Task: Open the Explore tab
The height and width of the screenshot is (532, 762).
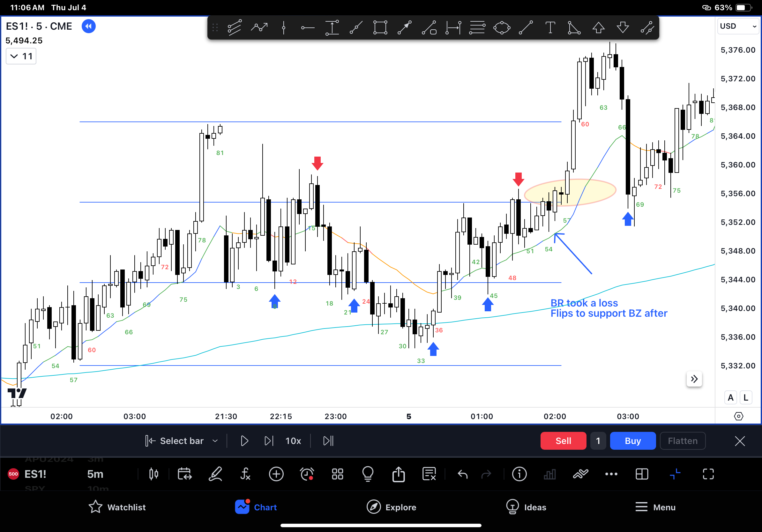Action: 391,507
